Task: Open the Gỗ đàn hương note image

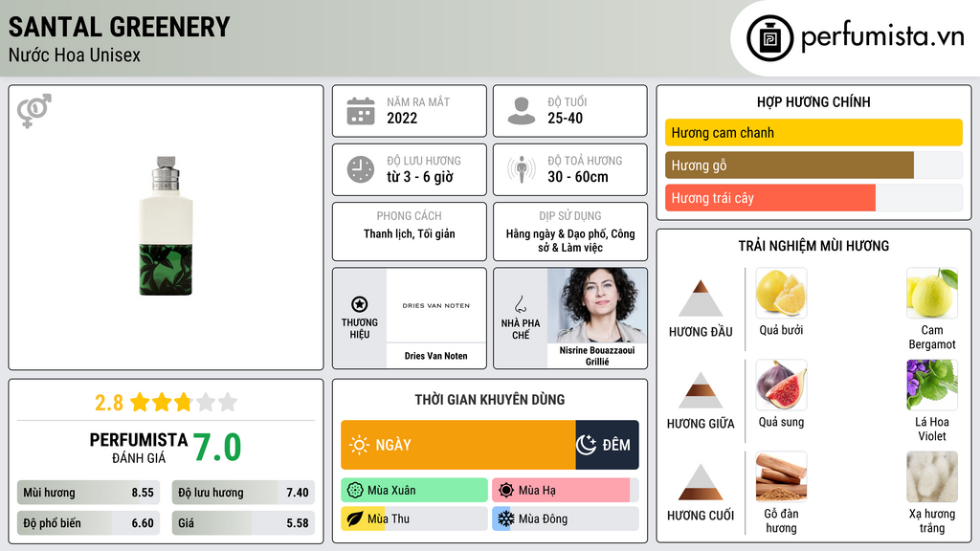Action: (781, 476)
